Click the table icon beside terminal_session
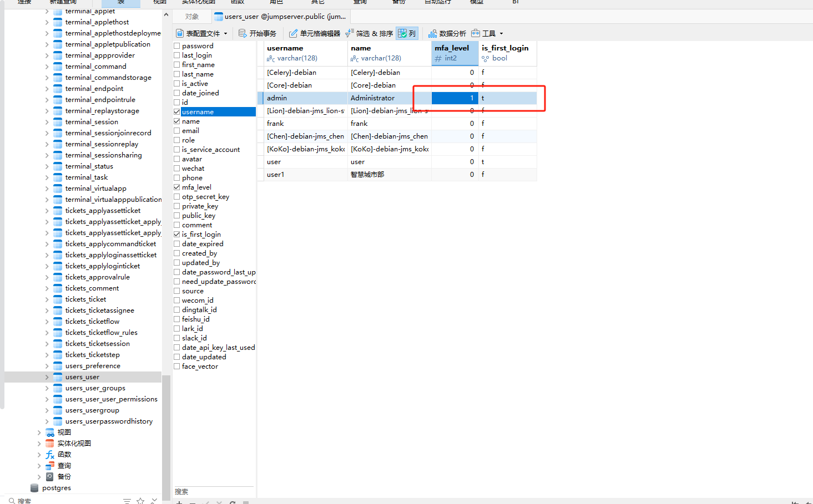 pyautogui.click(x=58, y=122)
